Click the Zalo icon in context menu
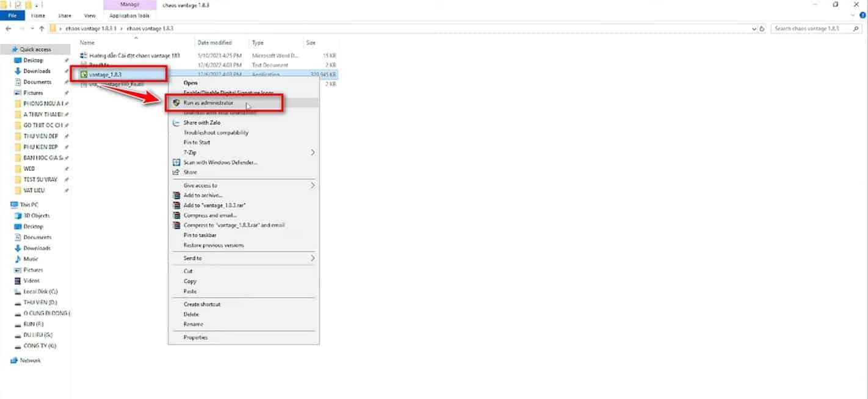 pyautogui.click(x=176, y=123)
